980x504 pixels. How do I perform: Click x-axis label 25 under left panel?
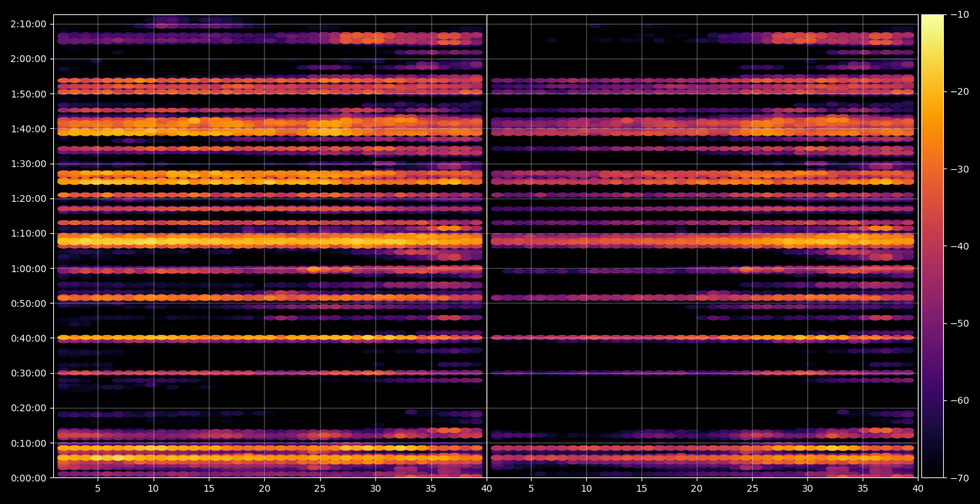(320, 488)
